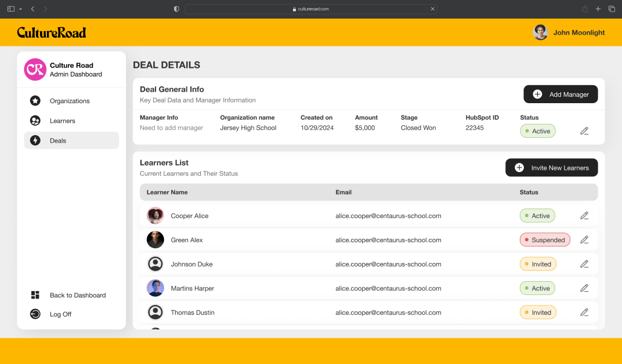Open a new browser tab plus icon

tap(598, 9)
